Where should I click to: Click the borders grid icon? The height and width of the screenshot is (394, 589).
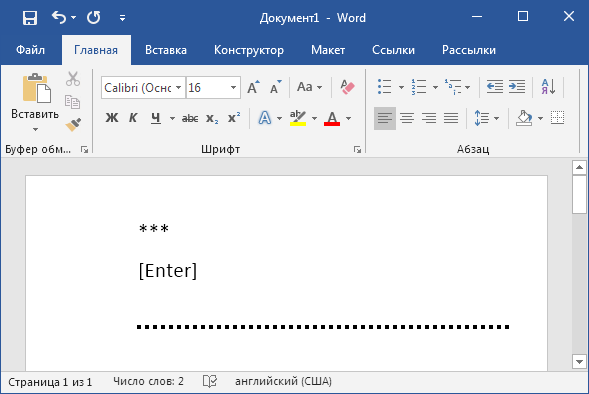point(557,118)
